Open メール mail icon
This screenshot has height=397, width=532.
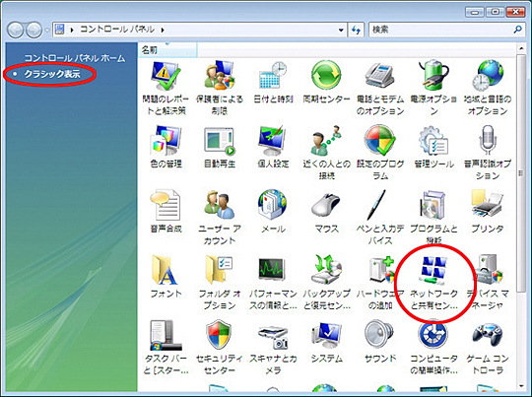point(273,205)
